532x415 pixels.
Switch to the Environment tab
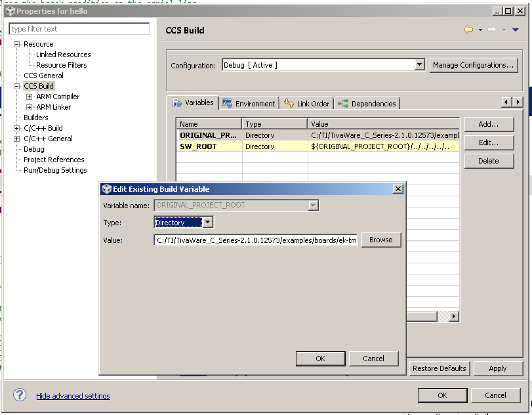click(249, 104)
